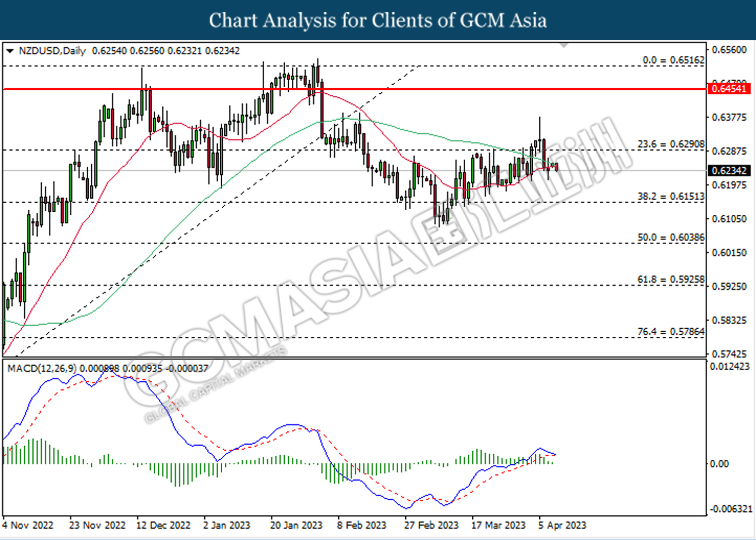Screen dimensions: 756x540
Task: Click the price scale value 0.60150
Action: point(729,253)
